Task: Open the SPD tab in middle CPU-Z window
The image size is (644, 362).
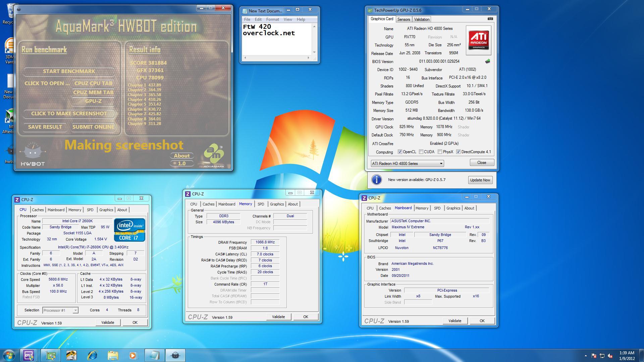Action: click(261, 204)
